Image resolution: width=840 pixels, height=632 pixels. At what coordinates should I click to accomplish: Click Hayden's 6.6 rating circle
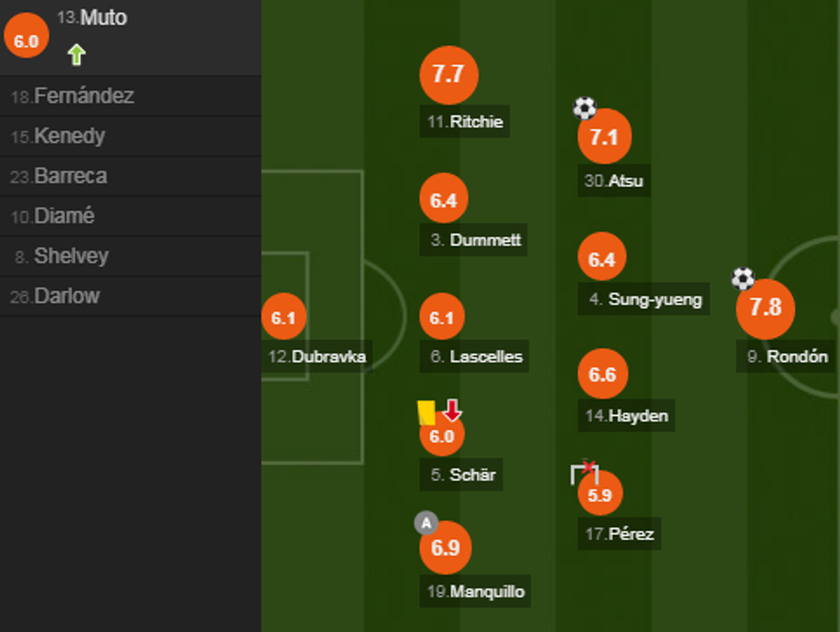click(603, 375)
